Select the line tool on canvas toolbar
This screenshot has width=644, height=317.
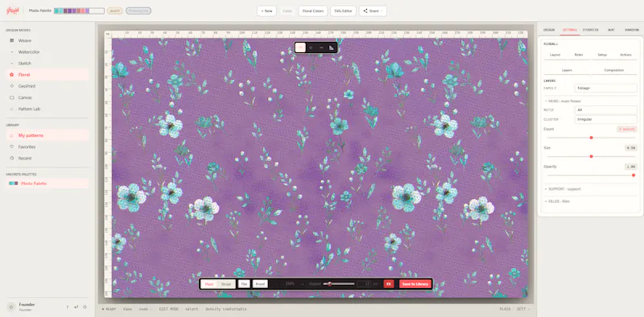tap(321, 47)
